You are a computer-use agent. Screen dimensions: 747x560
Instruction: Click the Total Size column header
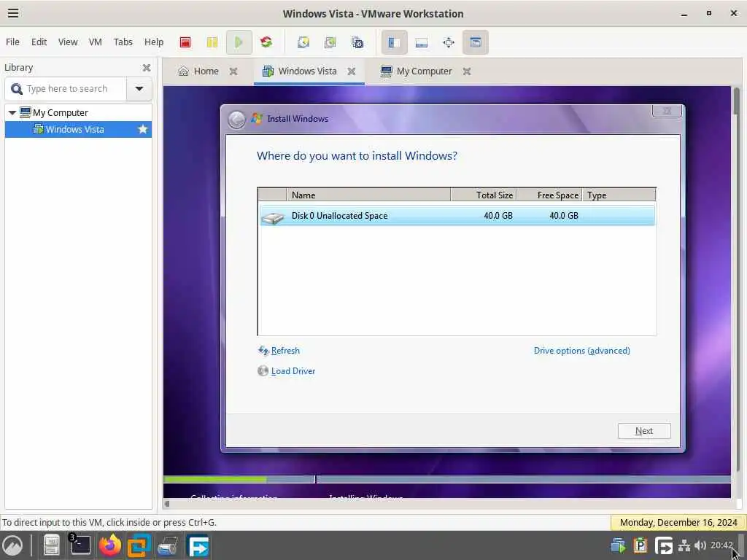[x=484, y=195]
